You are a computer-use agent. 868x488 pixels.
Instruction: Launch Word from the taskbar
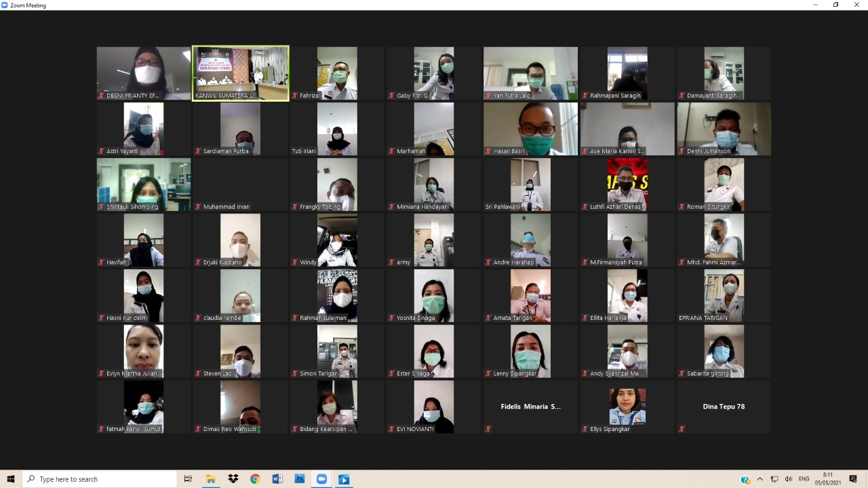pyautogui.click(x=277, y=479)
